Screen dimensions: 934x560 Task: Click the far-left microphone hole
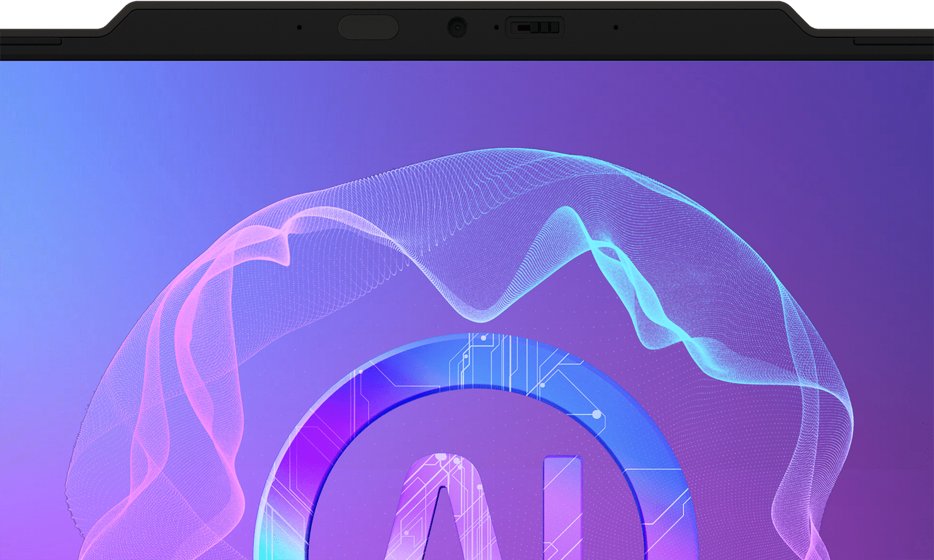(299, 27)
